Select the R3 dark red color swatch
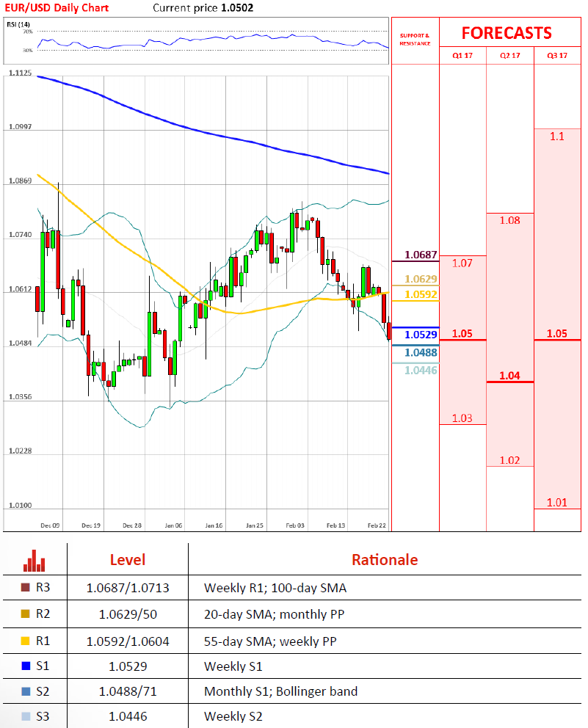 (x=26, y=587)
